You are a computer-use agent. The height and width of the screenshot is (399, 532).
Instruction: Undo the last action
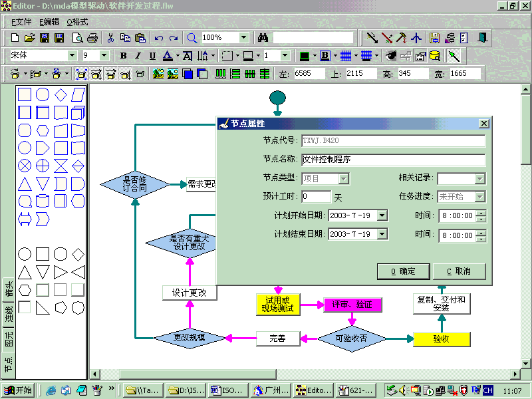click(x=159, y=38)
